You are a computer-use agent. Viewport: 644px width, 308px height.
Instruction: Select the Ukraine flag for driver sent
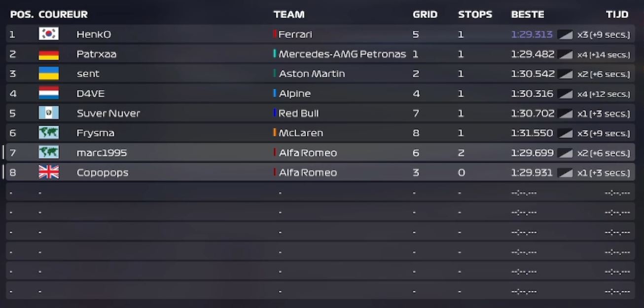48,74
